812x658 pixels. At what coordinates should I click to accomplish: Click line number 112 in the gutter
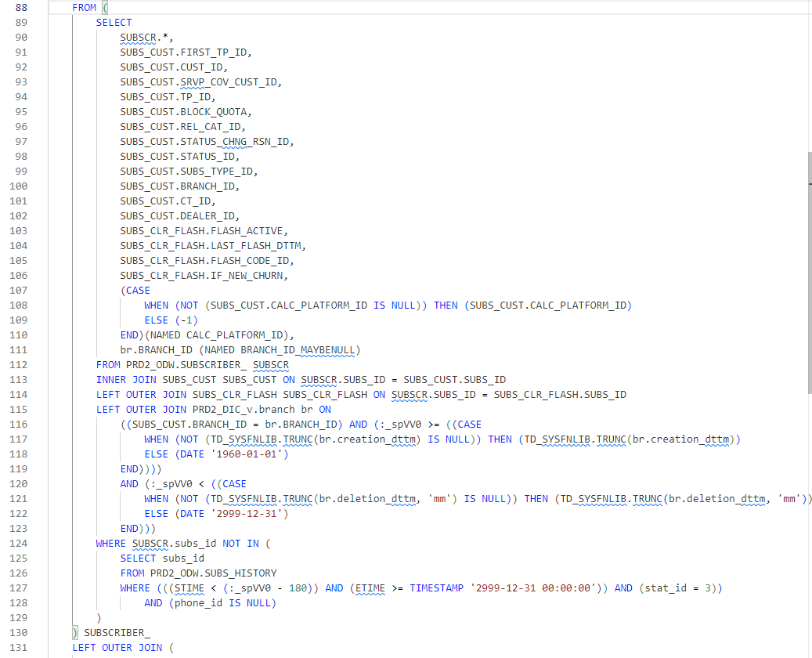17,364
